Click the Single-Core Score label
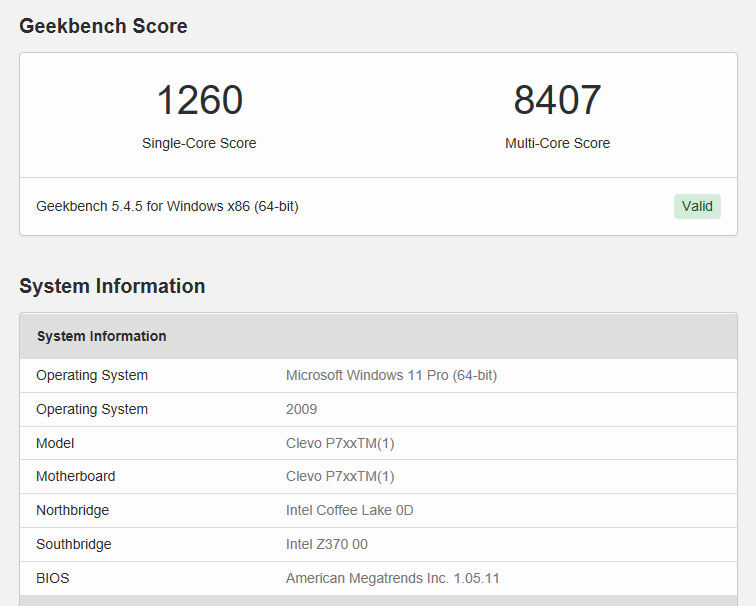Screen dimensions: 756x606 (199, 143)
